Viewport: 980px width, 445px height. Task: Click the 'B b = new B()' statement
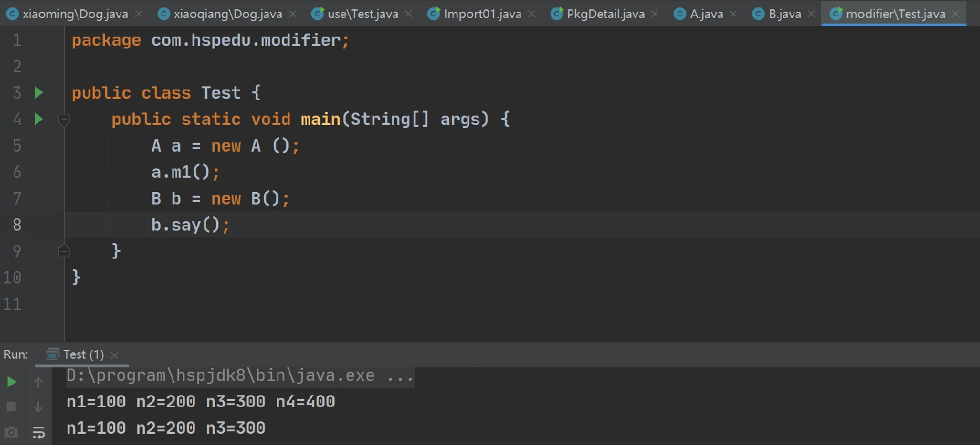[220, 199]
